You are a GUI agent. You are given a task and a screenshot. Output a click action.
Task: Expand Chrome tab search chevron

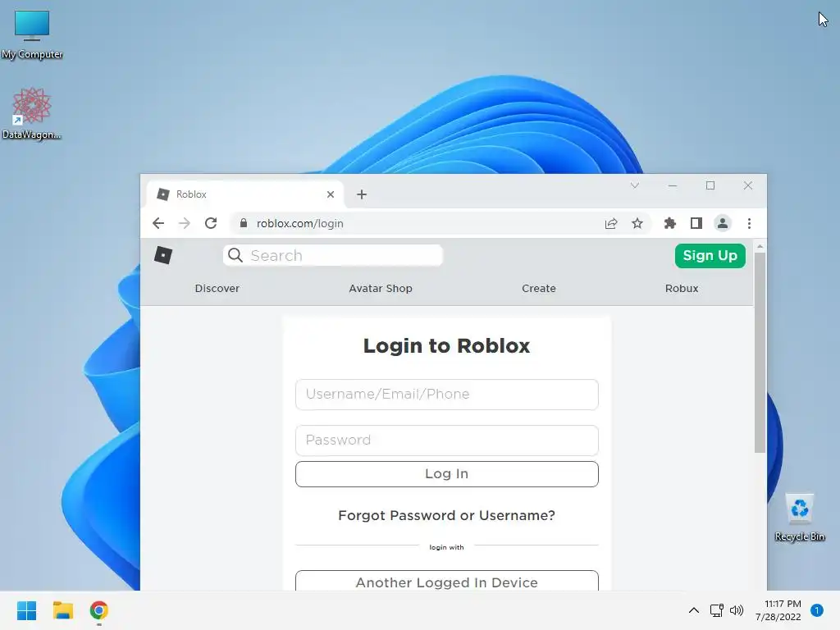point(635,185)
